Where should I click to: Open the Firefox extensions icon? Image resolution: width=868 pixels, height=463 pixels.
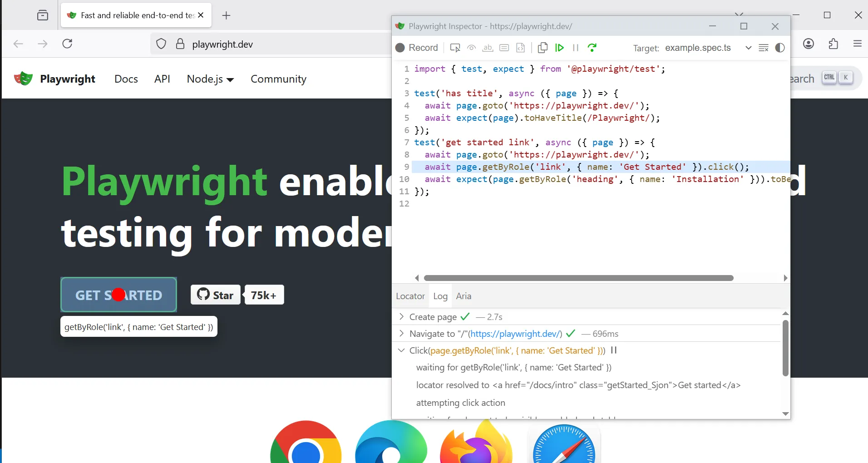click(833, 44)
